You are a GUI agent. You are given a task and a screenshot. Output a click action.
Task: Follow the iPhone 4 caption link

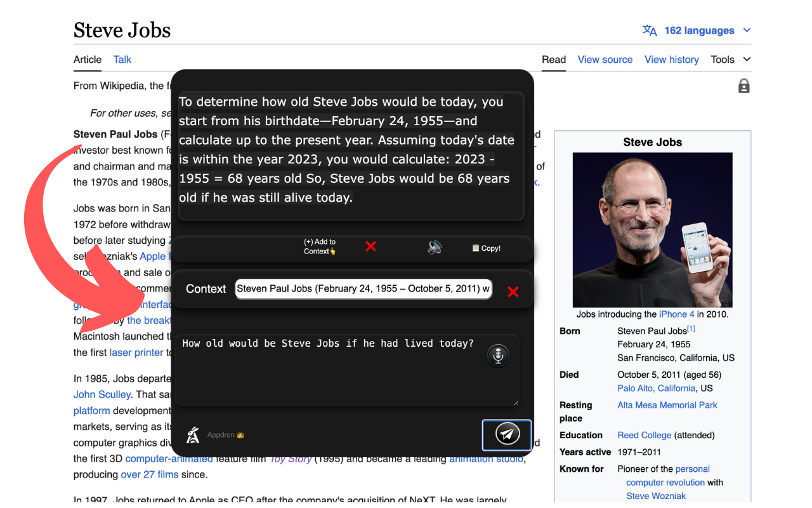677,314
